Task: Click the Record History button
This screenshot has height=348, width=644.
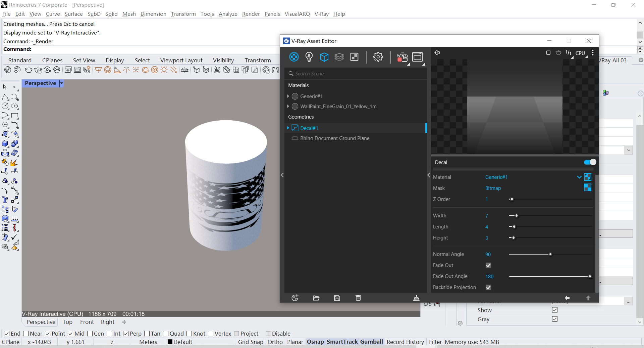Action: (405, 342)
